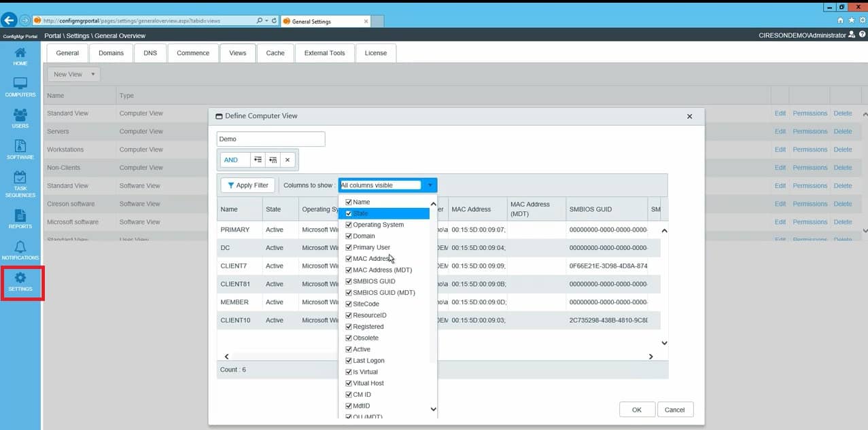This screenshot has height=430, width=868.
Task: Toggle the SMBIOS GUID (MDT) checkbox
Action: pyautogui.click(x=349, y=293)
